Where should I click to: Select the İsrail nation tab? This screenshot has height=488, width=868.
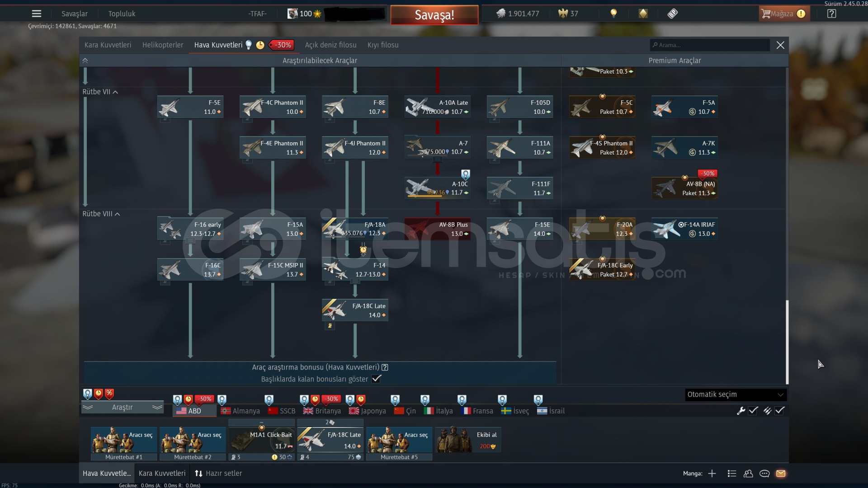click(551, 411)
